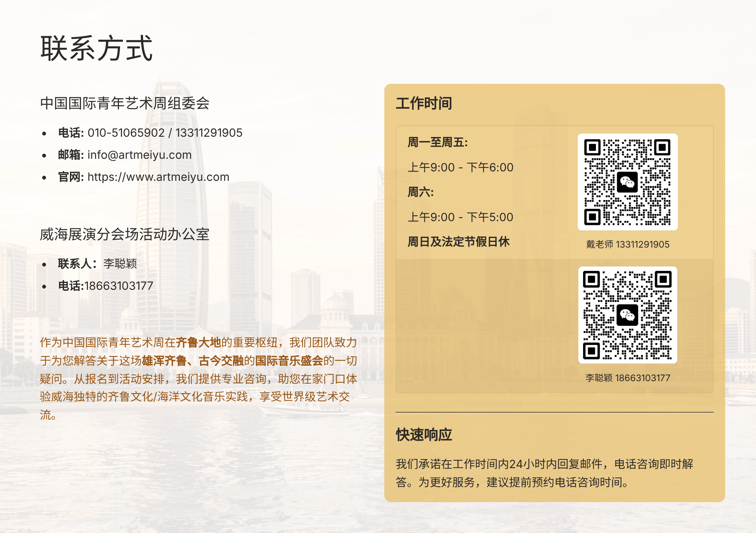Click the 周六 working hours label

[421, 192]
